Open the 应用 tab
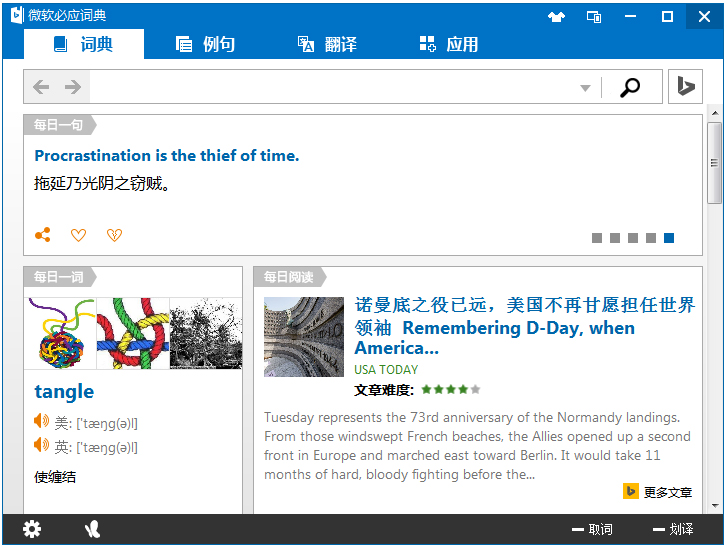The height and width of the screenshot is (548, 727). click(448, 44)
